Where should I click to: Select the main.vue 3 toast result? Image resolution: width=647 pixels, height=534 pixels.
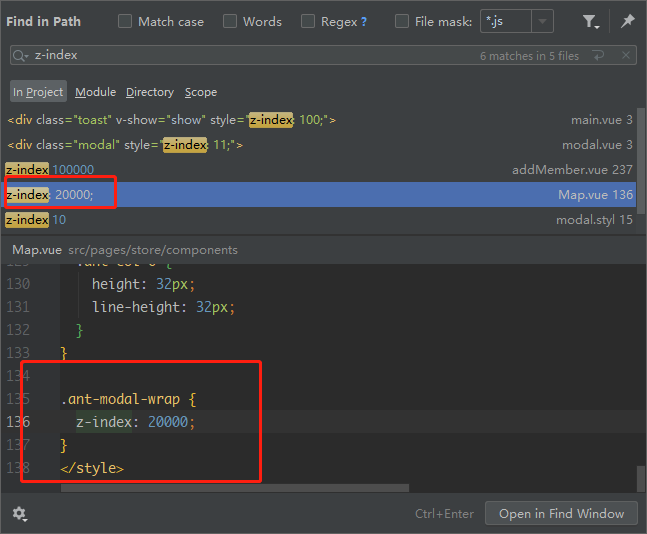pos(320,120)
